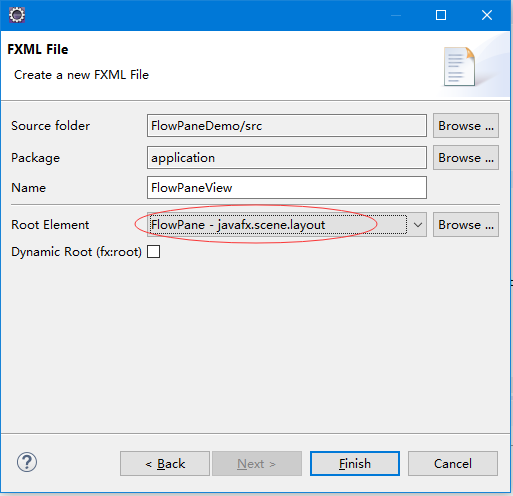
Task: Browse for the Root Element class
Action: click(466, 225)
